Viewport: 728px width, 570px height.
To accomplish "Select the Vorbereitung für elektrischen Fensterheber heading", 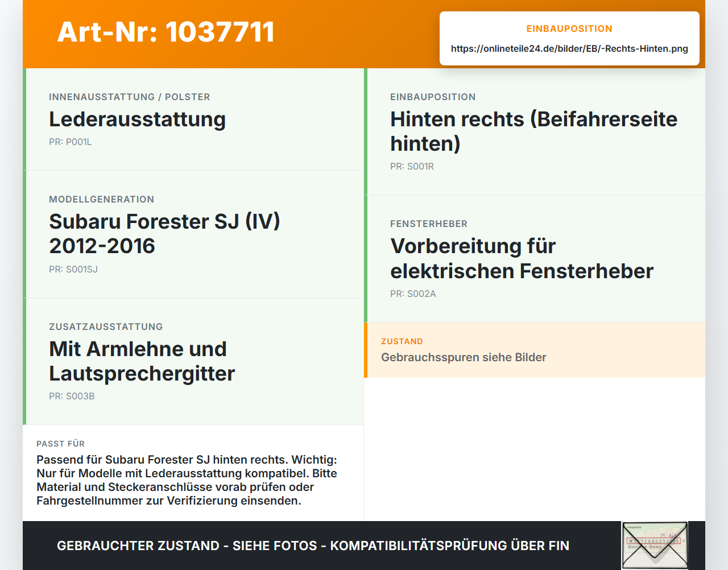I will 522,258.
